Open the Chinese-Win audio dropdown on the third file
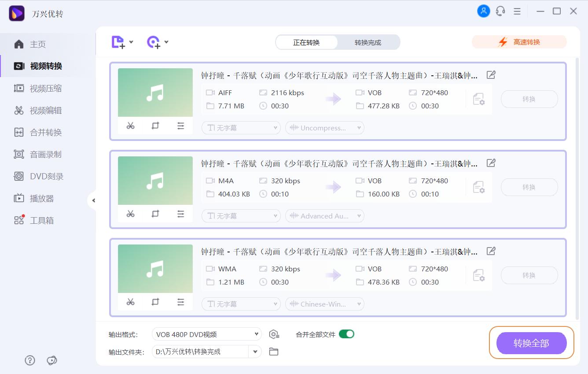This screenshot has width=588, height=374. click(x=324, y=304)
